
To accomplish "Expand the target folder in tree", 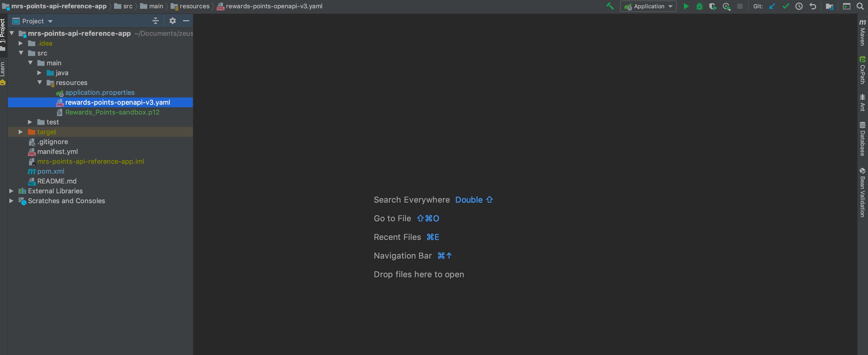I will [20, 132].
